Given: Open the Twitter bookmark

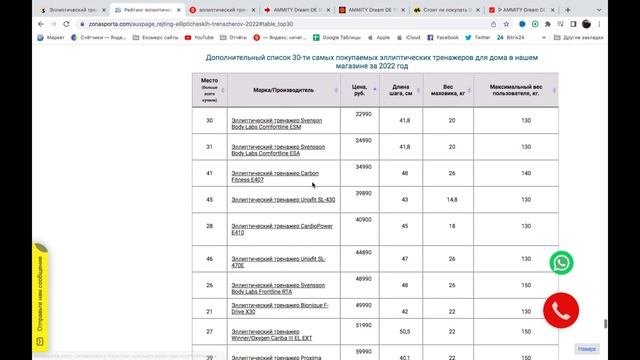Looking at the screenshot, I should [x=478, y=38].
